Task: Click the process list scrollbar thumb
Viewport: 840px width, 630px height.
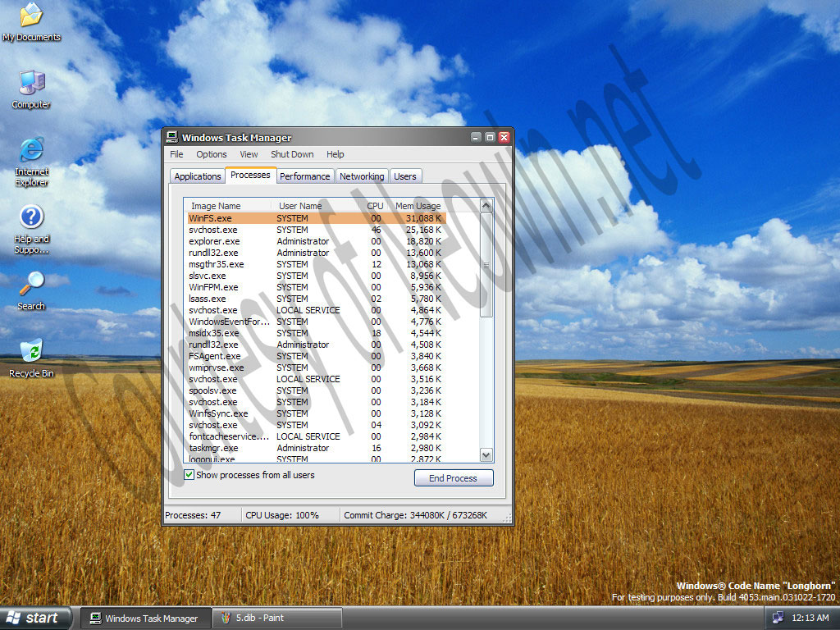Action: [x=486, y=265]
